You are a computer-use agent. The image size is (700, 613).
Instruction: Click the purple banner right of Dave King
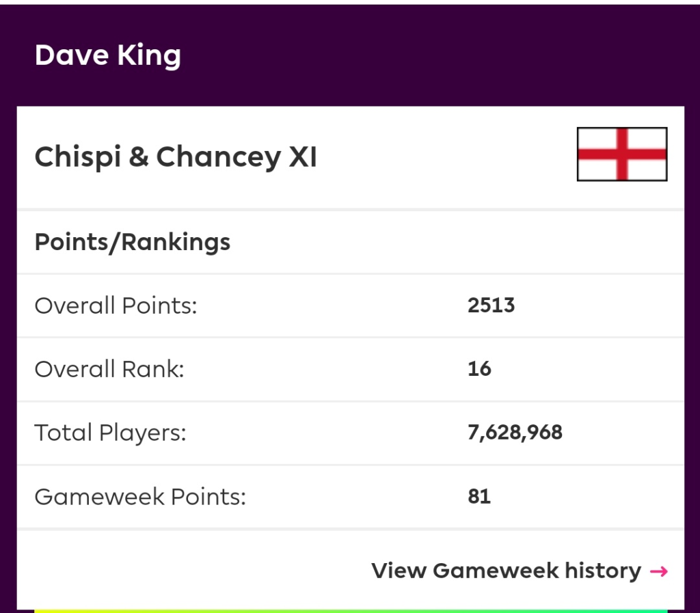pyautogui.click(x=437, y=55)
